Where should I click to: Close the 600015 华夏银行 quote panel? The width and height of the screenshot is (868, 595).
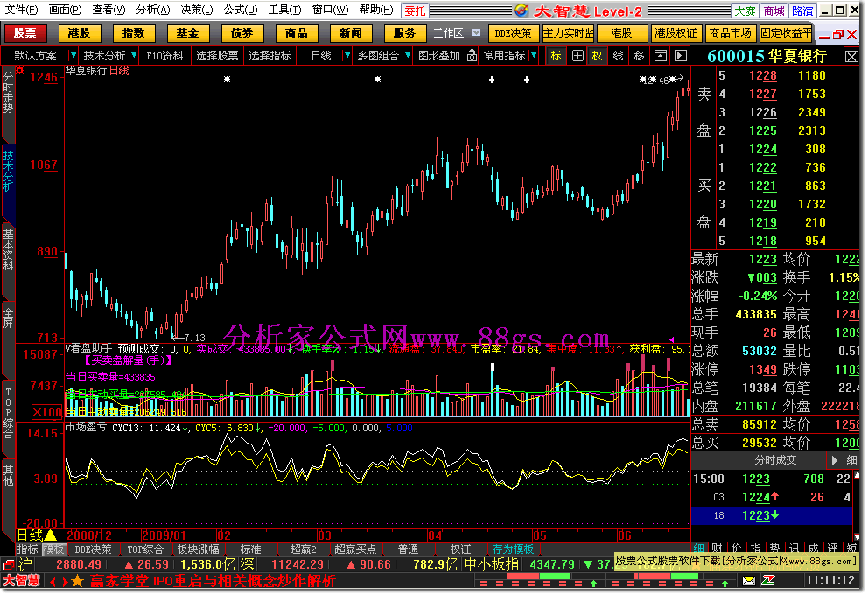coord(853,57)
